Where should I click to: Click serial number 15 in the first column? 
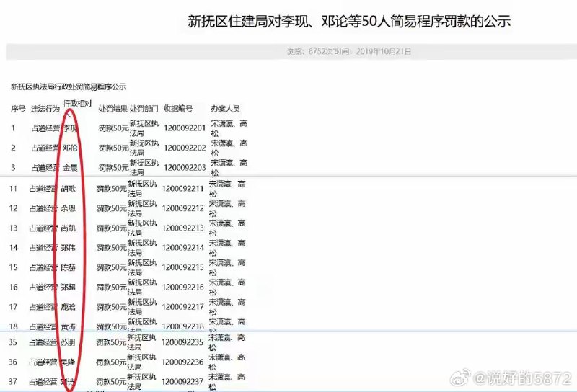[13, 267]
